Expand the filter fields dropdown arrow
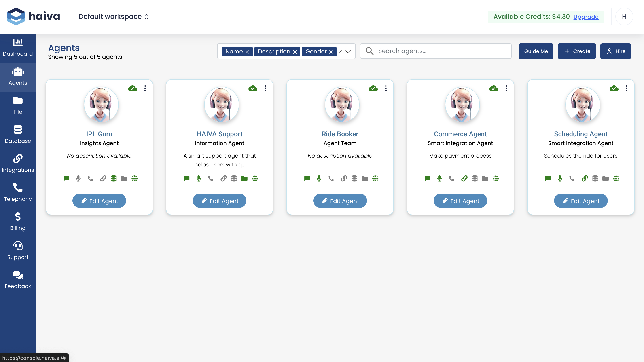Viewport: 644px width, 362px height. 348,52
